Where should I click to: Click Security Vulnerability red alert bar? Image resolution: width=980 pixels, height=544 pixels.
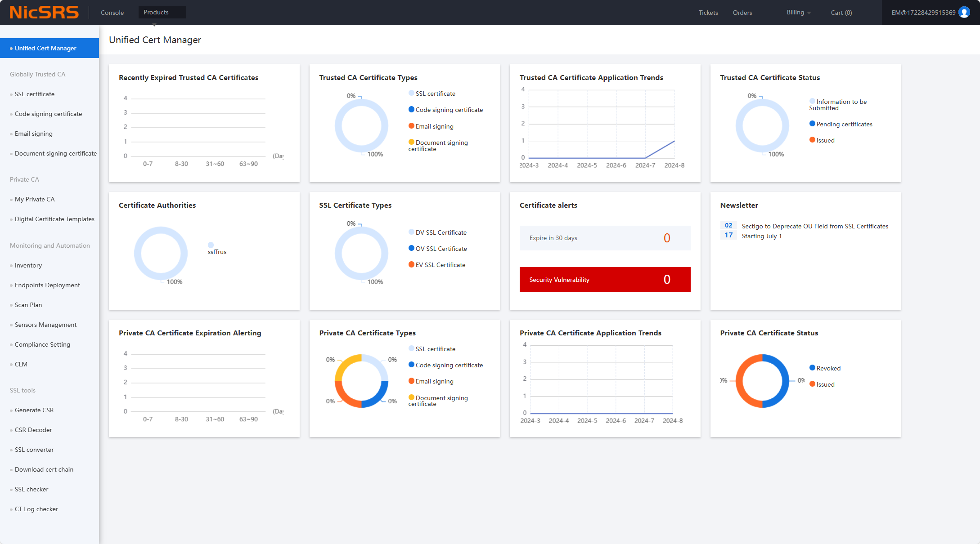[605, 279]
